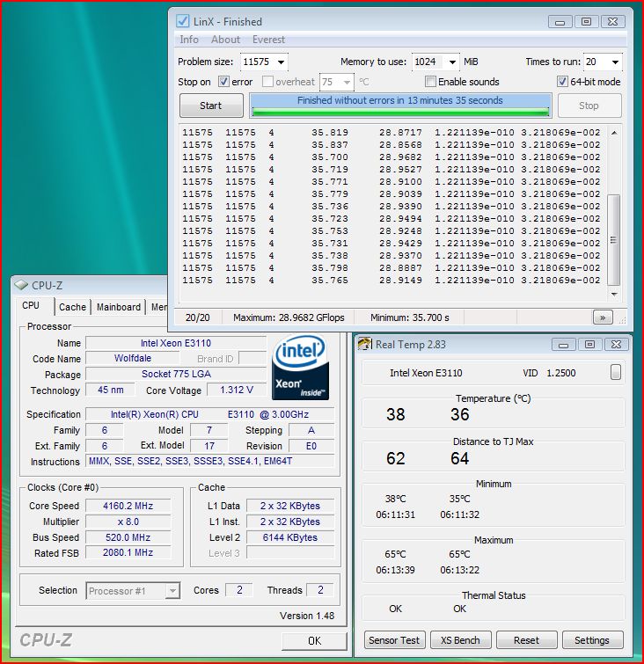This screenshot has height=664, width=644.
Task: Toggle 64-bit mode checkbox
Action: tap(562, 81)
